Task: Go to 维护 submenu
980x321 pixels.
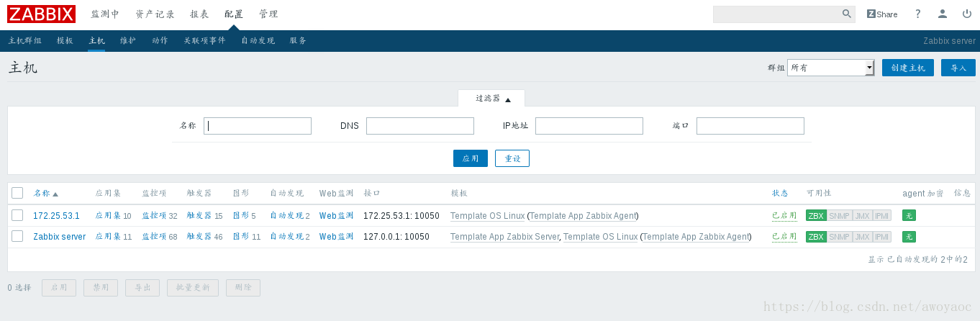Action: [x=128, y=41]
